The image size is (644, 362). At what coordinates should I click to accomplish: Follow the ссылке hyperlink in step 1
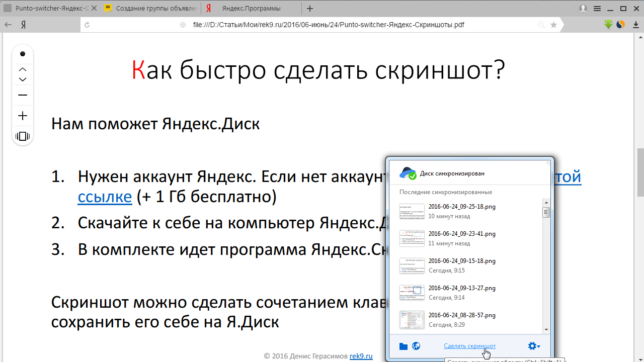(x=105, y=197)
